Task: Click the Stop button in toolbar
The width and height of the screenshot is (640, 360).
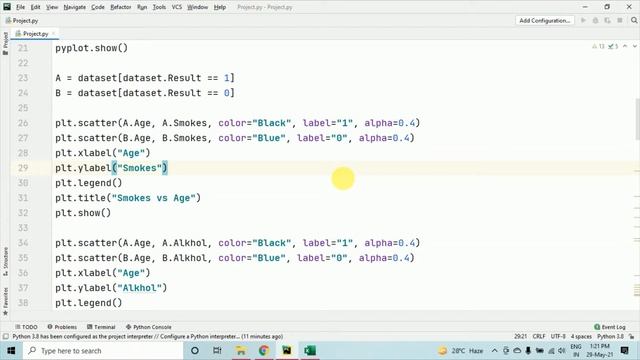Action: coord(620,20)
